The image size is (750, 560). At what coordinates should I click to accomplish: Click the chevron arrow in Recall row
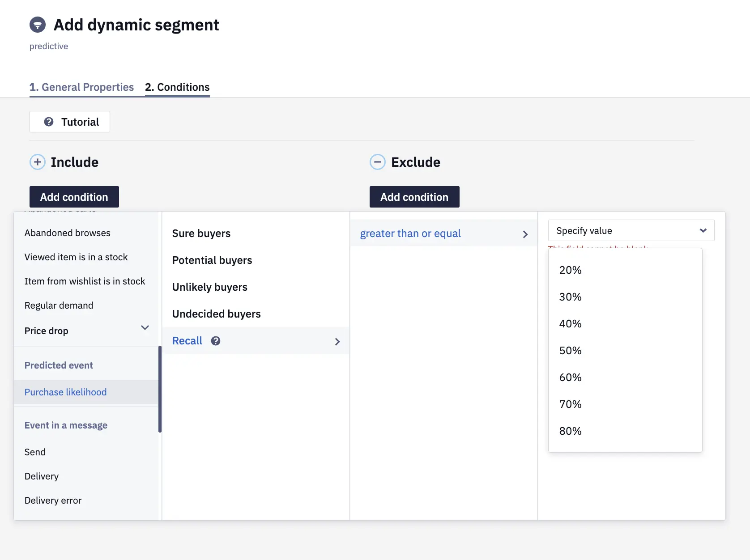337,342
